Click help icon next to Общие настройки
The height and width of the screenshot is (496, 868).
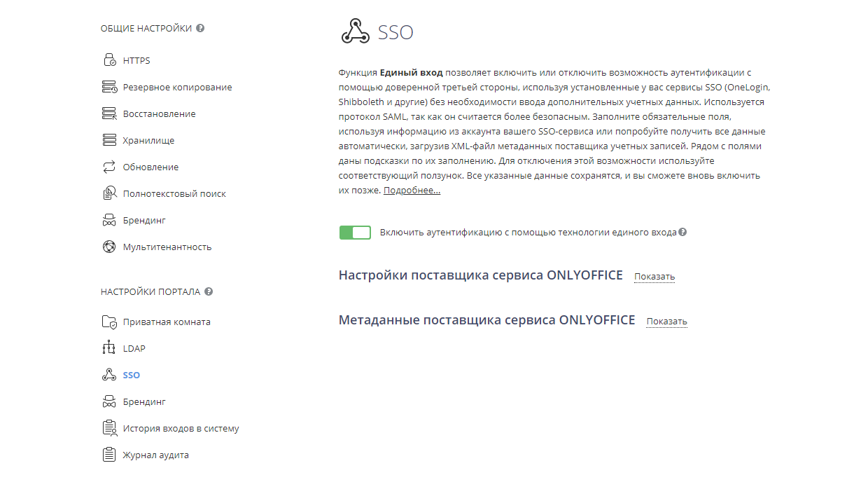[x=200, y=29]
